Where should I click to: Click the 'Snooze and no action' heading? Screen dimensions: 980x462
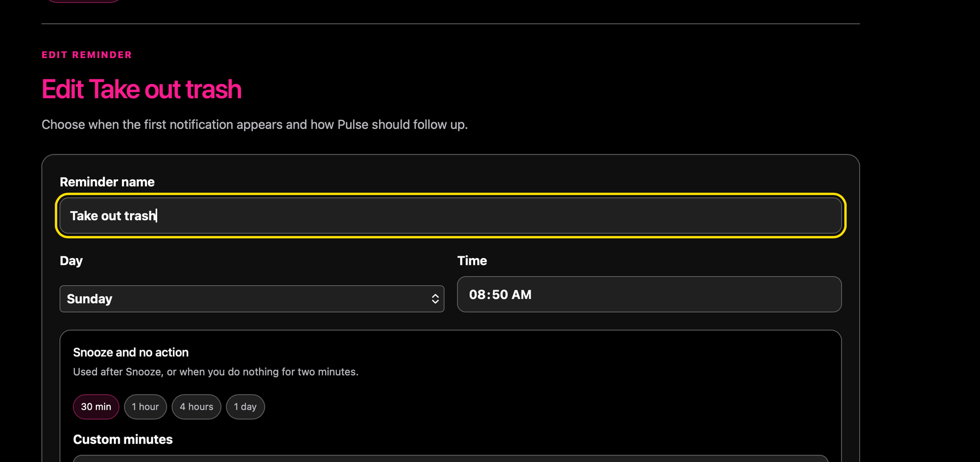click(131, 352)
